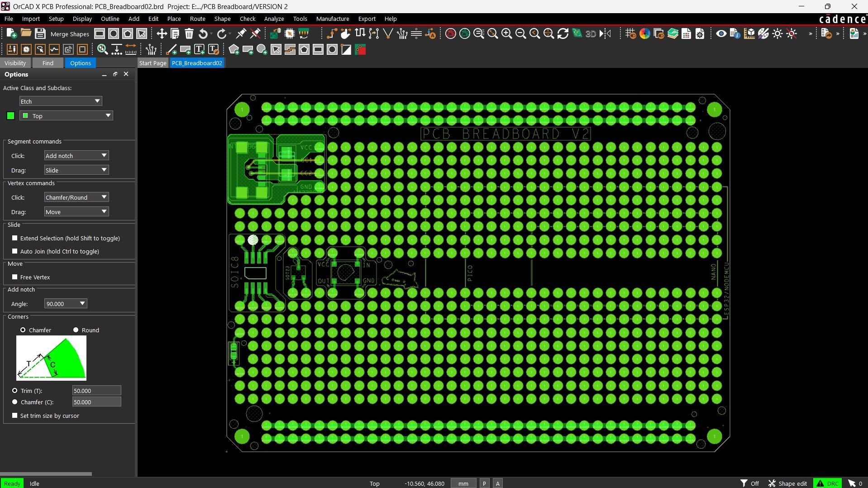Screen dimensions: 868x488
Task: Click the Trim (T) value field
Action: click(96, 391)
